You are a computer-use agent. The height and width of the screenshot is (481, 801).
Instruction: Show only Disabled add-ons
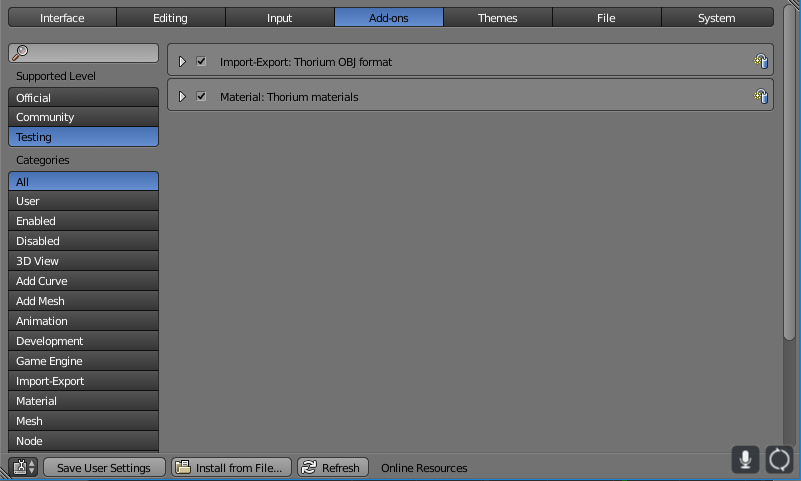tap(83, 241)
